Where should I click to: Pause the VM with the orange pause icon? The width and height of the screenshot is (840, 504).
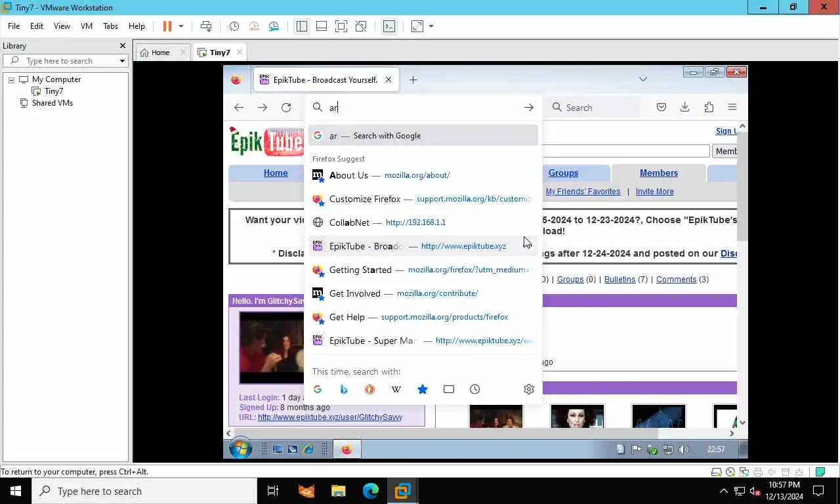(x=167, y=26)
